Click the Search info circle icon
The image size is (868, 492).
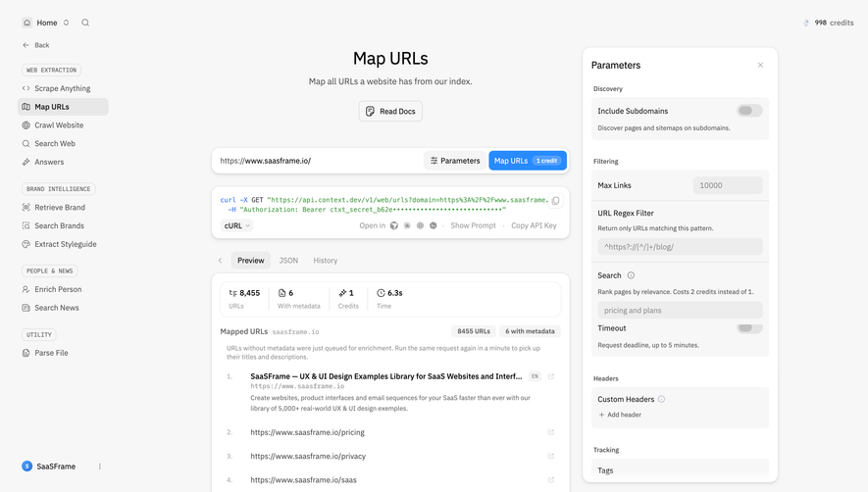click(631, 275)
